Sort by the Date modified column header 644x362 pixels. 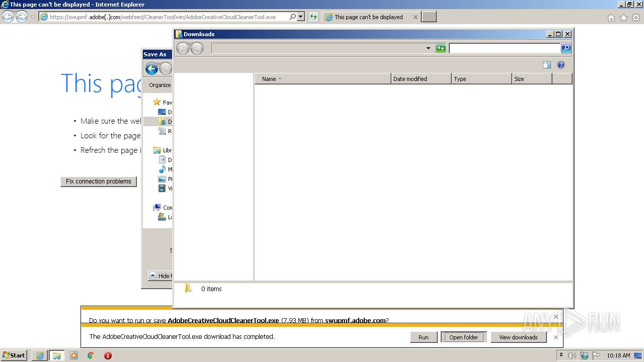pyautogui.click(x=421, y=79)
